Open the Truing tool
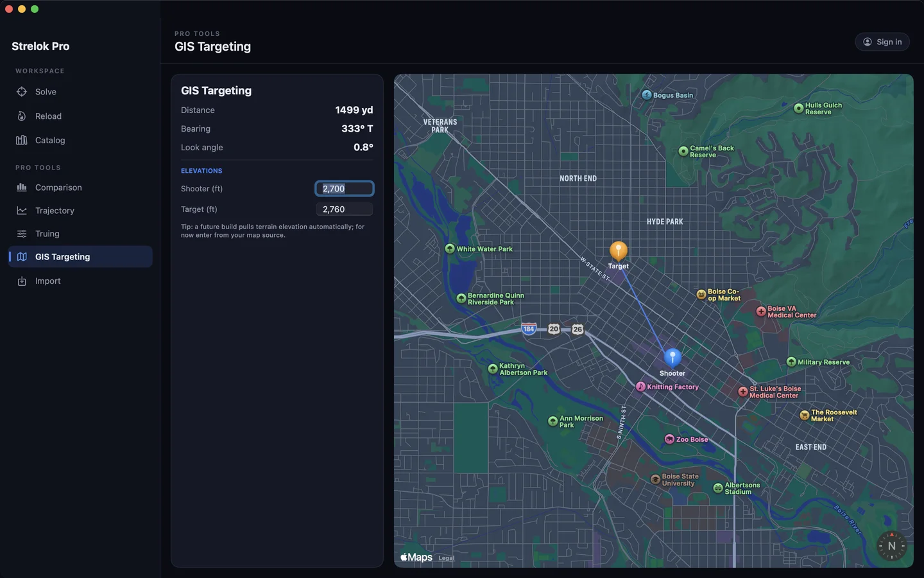 pos(80,234)
